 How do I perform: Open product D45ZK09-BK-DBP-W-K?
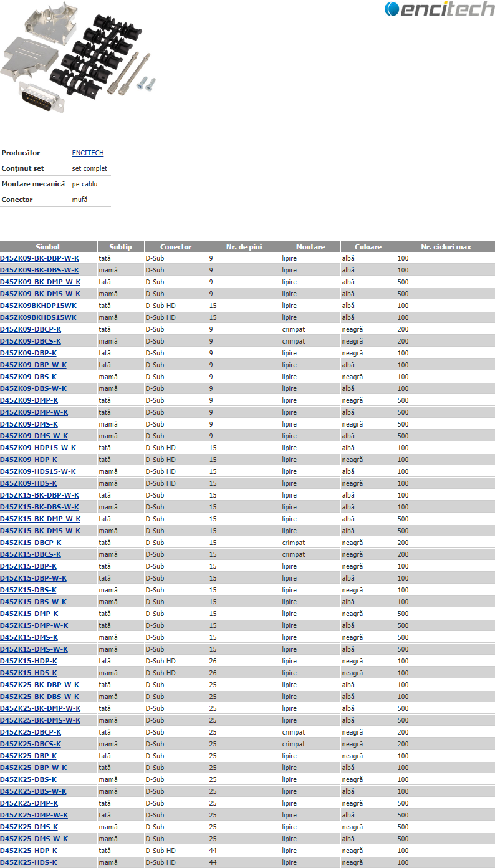(x=40, y=258)
